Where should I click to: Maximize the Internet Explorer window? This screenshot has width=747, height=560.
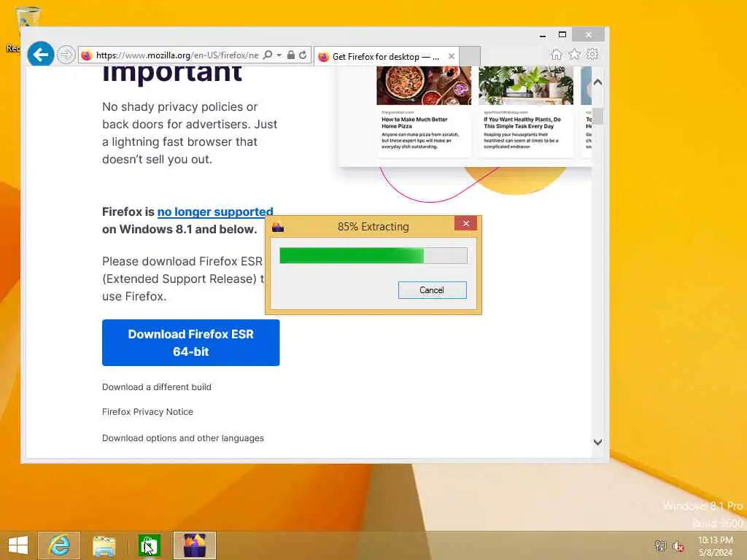pos(562,35)
